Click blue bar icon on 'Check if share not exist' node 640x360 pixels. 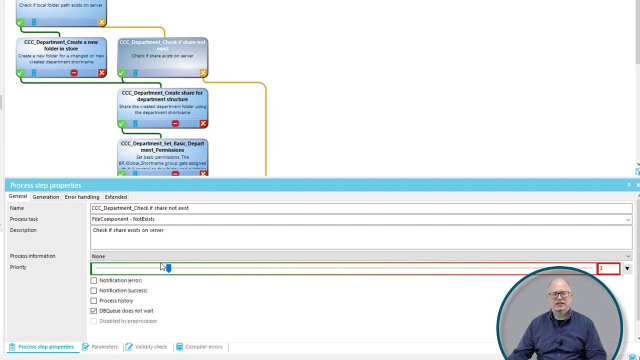[x=135, y=73]
